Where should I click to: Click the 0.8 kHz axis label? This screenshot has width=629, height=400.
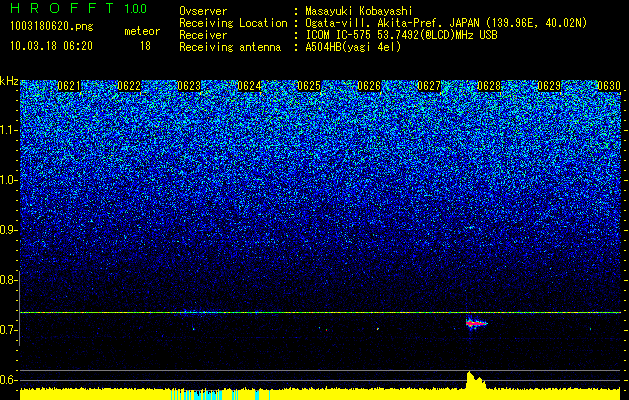[x=9, y=280]
